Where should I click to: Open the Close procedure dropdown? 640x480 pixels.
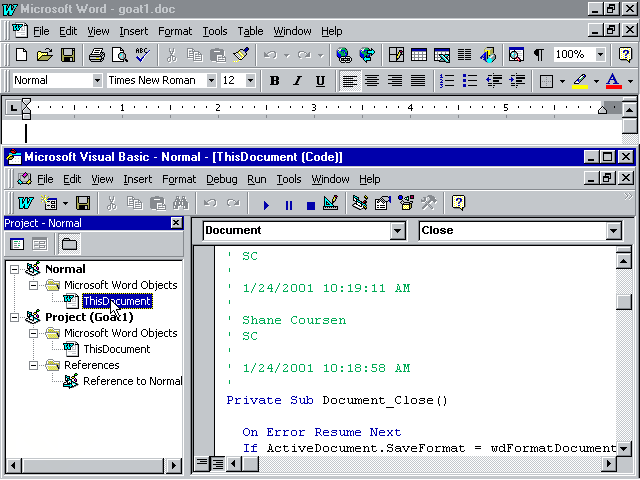pyautogui.click(x=613, y=231)
